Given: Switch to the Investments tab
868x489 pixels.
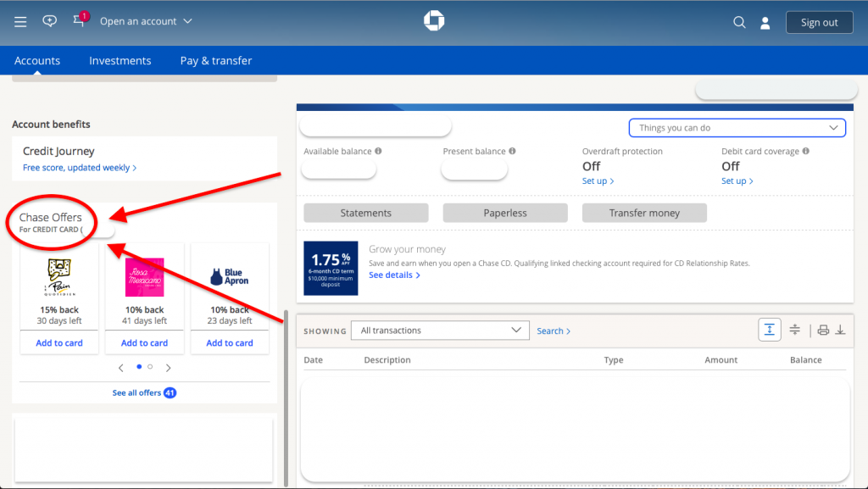Looking at the screenshot, I should [x=120, y=60].
